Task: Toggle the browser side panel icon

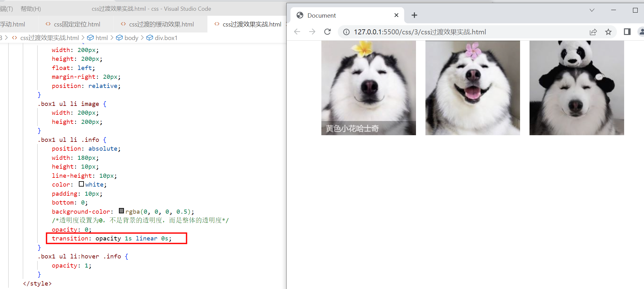Action: [627, 32]
